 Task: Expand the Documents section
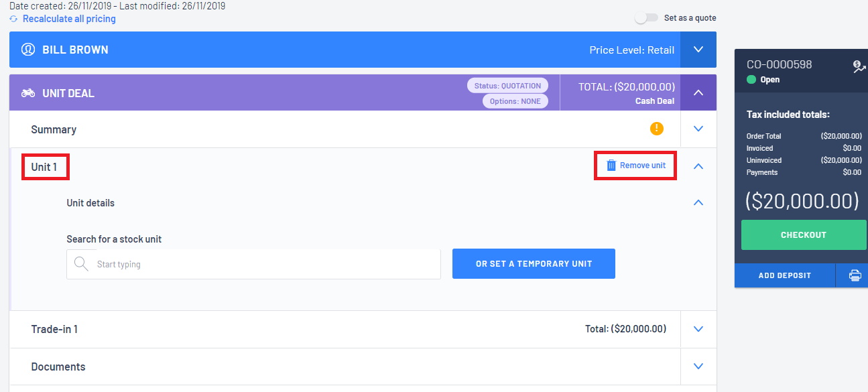(698, 367)
